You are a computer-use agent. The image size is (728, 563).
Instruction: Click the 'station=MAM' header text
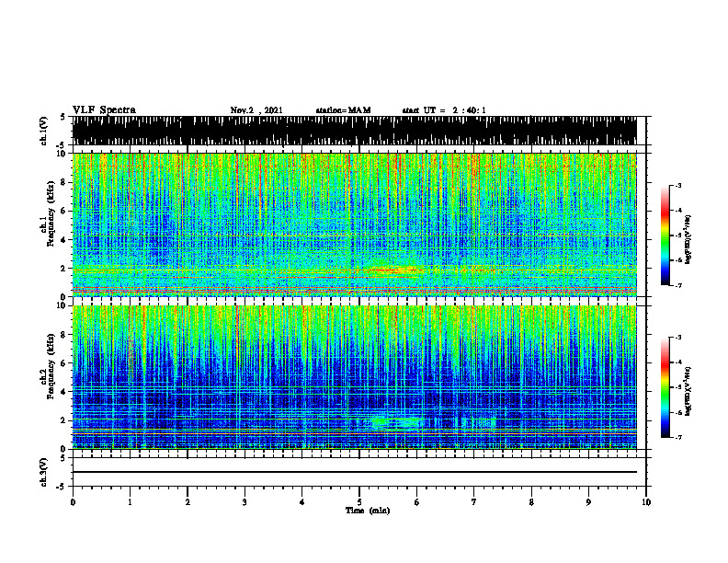click(343, 110)
